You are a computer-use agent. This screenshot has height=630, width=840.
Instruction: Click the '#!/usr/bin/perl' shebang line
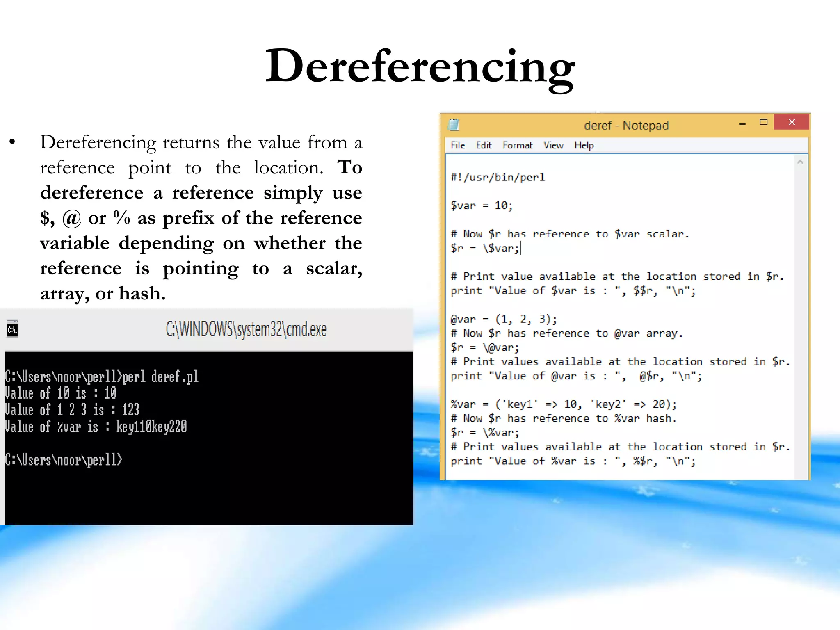pyautogui.click(x=498, y=177)
